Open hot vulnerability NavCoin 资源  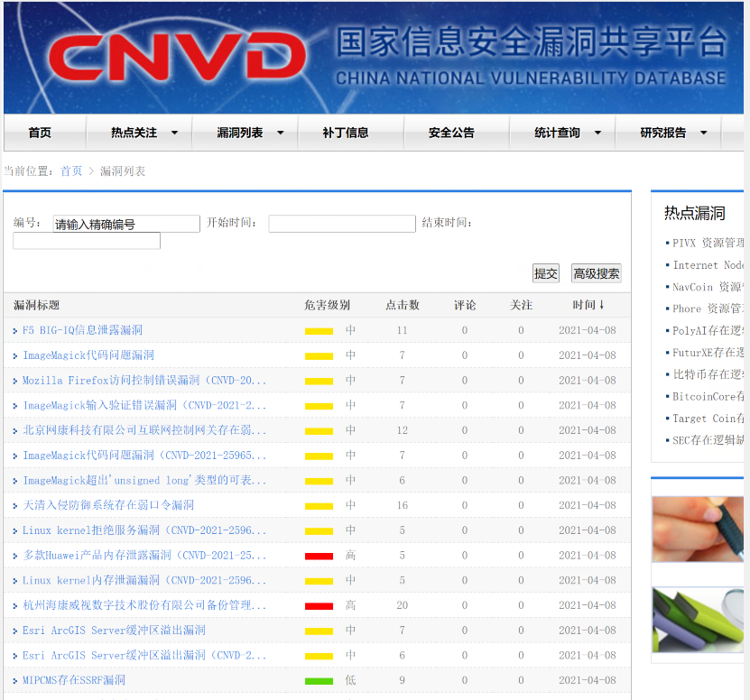click(x=708, y=287)
